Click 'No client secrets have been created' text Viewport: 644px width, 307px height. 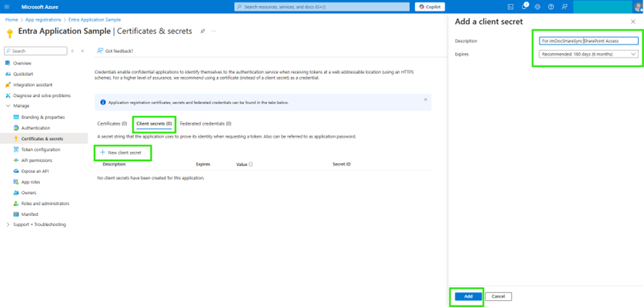[151, 178]
